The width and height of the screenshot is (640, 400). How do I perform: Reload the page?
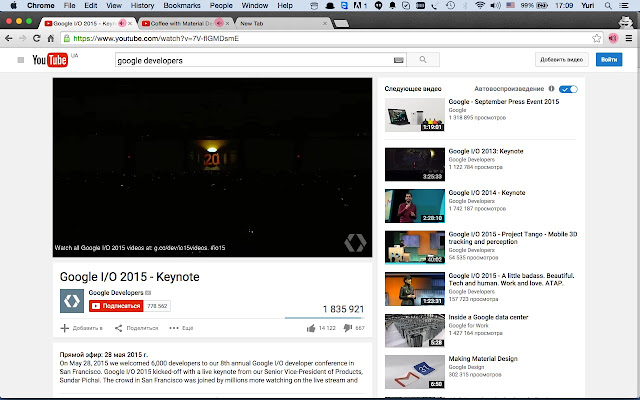[x=37, y=38]
